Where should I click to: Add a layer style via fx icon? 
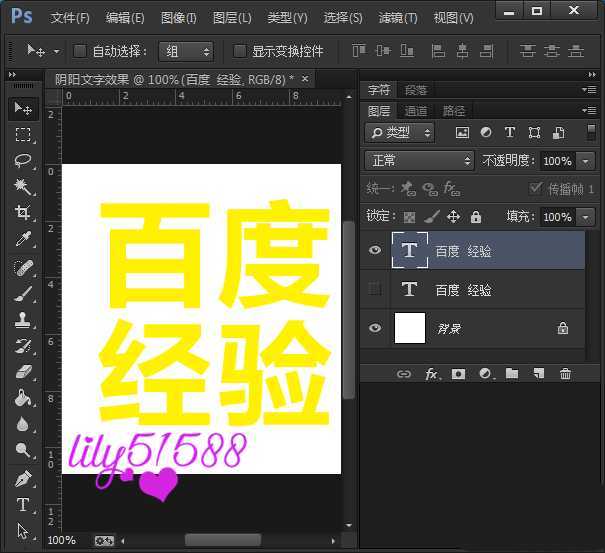pyautogui.click(x=432, y=374)
